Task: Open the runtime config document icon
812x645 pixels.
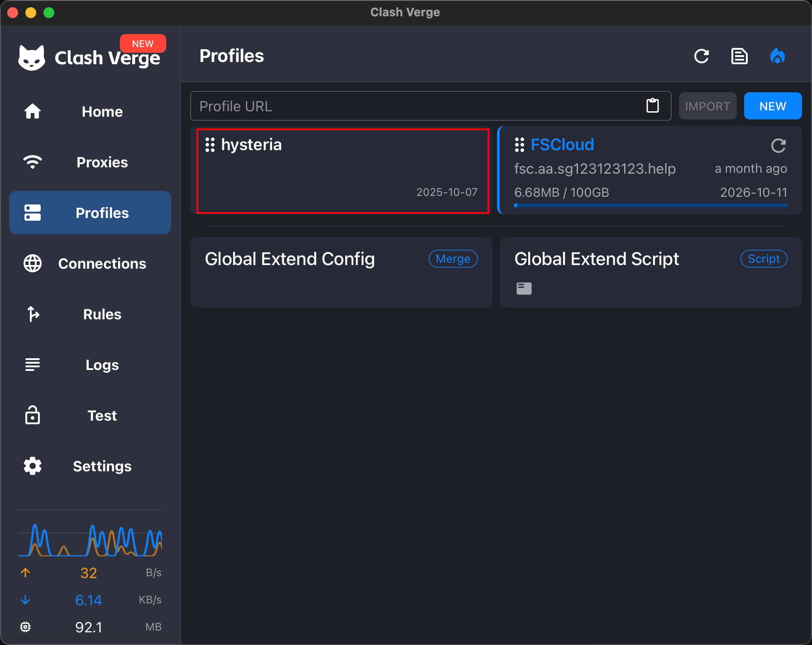Action: point(739,57)
